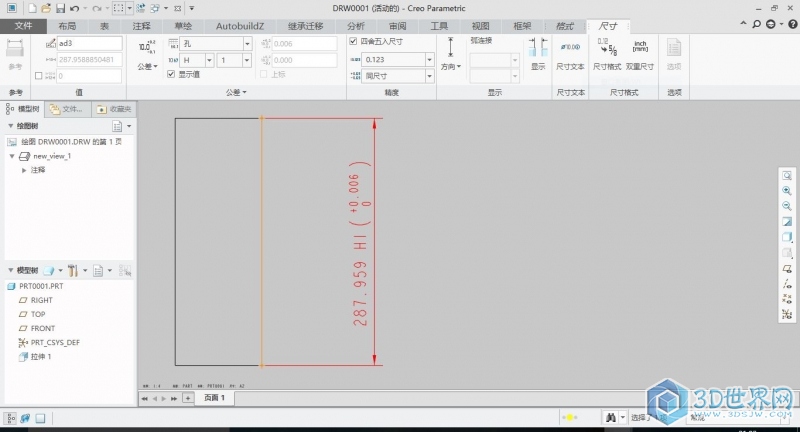Open the tolerance grade 1 dropdown
Screen dimensions: 800x432
click(x=247, y=60)
